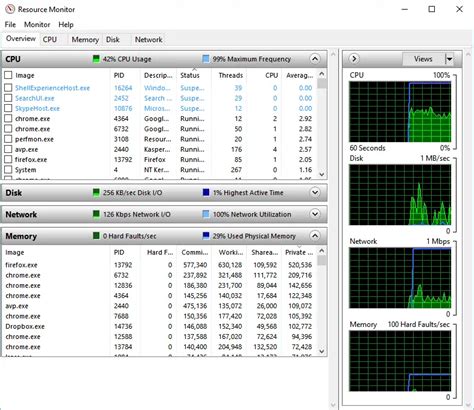Click the CPU list scrollbar down arrow
Image resolution: width=474 pixels, height=410 pixels.
[322, 174]
